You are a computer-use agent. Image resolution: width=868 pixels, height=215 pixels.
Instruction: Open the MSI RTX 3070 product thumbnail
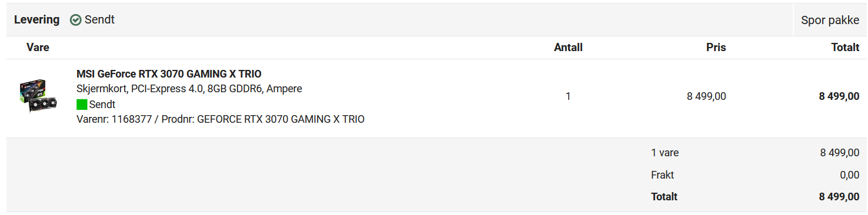click(x=38, y=96)
